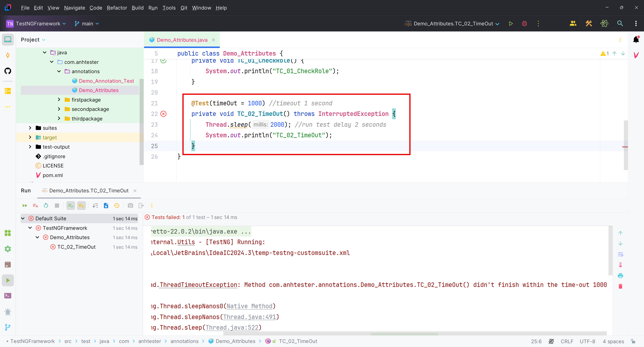Click the failed test gutter icon on line 22
Viewport: 644px width, 347px height.
coord(164,114)
